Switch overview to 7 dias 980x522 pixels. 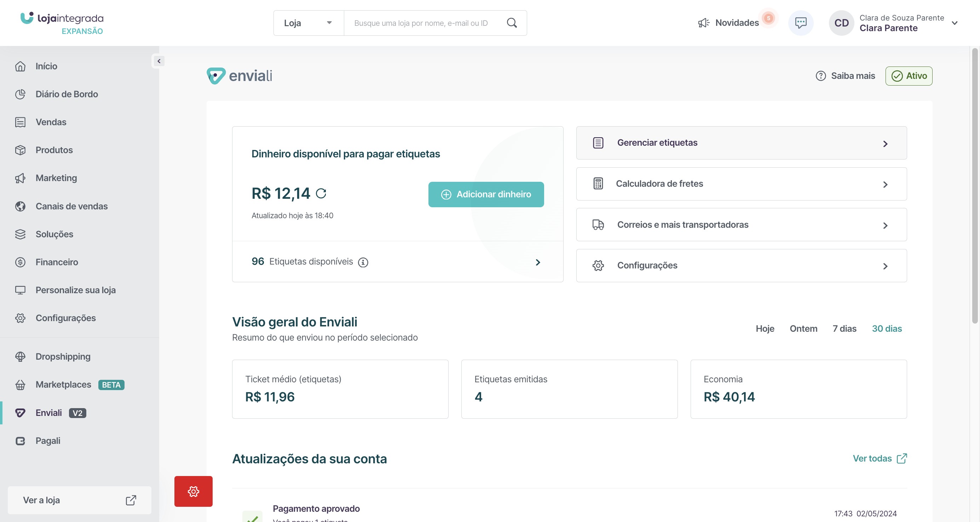tap(844, 329)
